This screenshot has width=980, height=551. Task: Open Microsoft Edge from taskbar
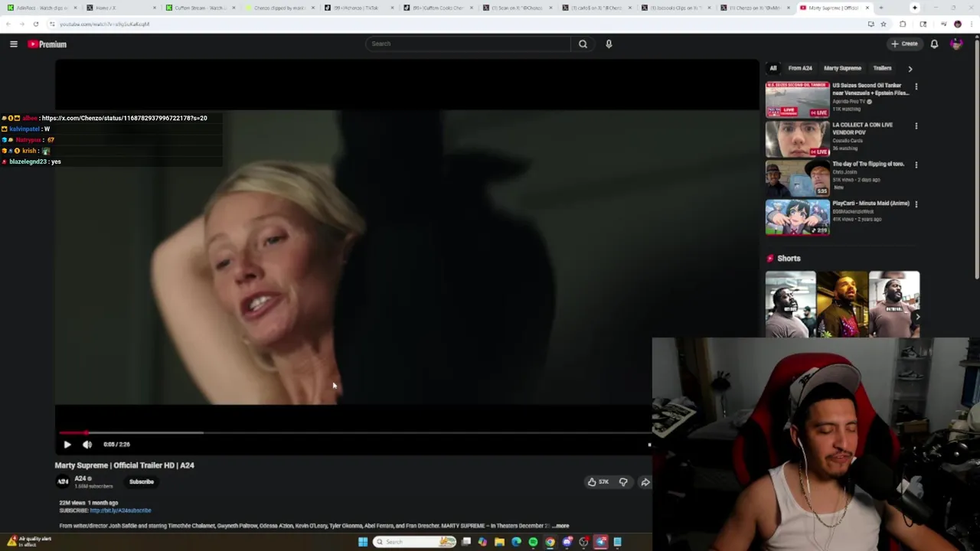516,542
